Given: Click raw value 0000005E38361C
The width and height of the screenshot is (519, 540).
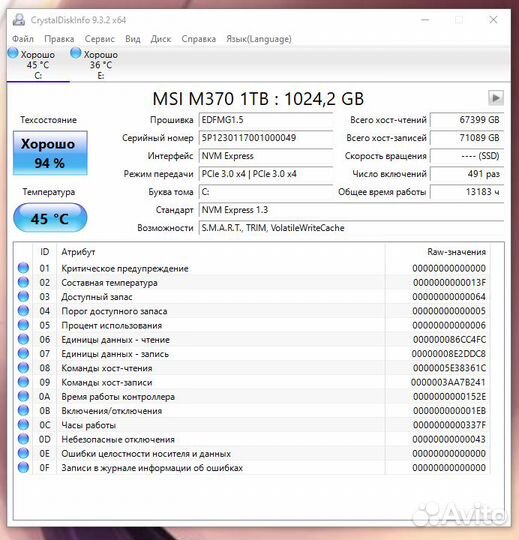Looking at the screenshot, I should coord(449,368).
